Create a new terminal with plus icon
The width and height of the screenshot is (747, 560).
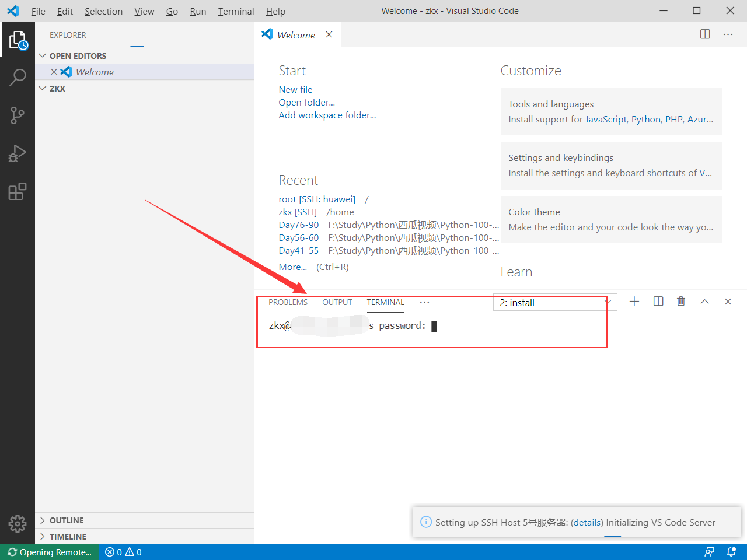[x=634, y=302]
